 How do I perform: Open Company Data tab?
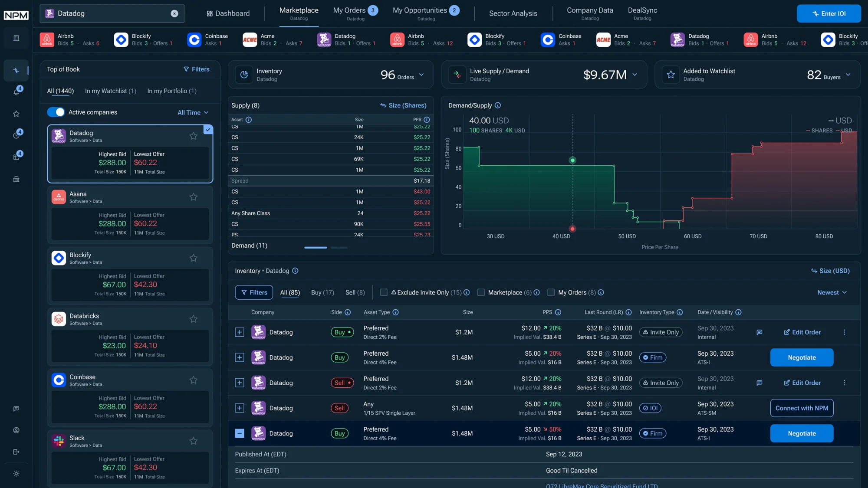click(x=590, y=13)
